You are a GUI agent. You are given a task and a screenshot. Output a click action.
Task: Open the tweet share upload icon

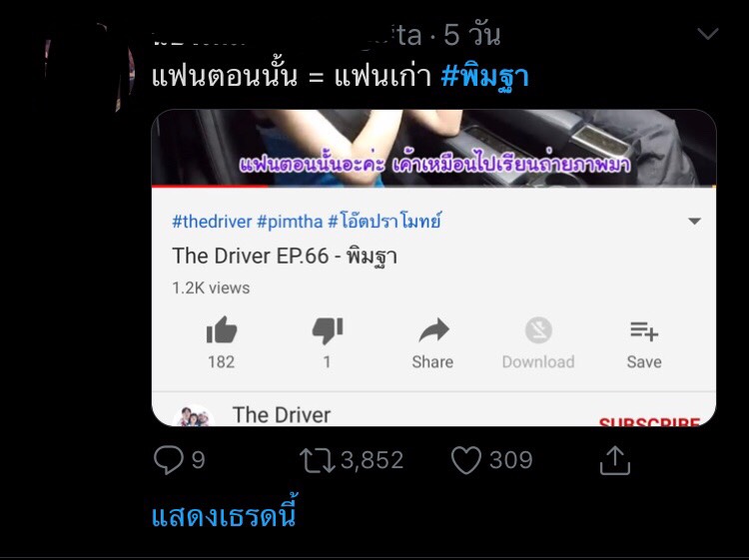(615, 460)
